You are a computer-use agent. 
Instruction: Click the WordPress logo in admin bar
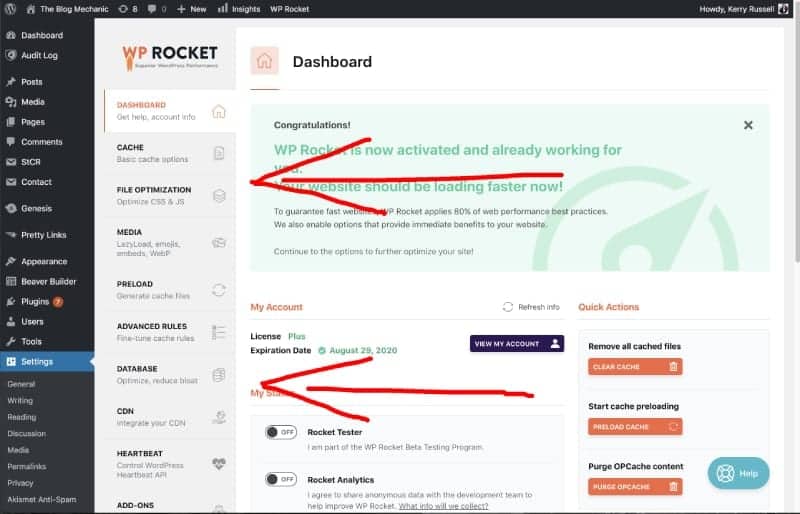11,8
